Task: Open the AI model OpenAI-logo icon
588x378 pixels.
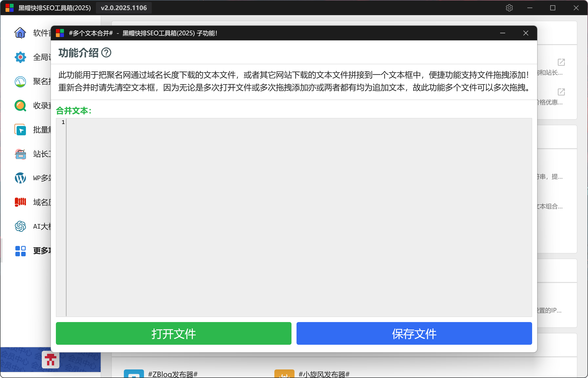Action: click(x=20, y=226)
